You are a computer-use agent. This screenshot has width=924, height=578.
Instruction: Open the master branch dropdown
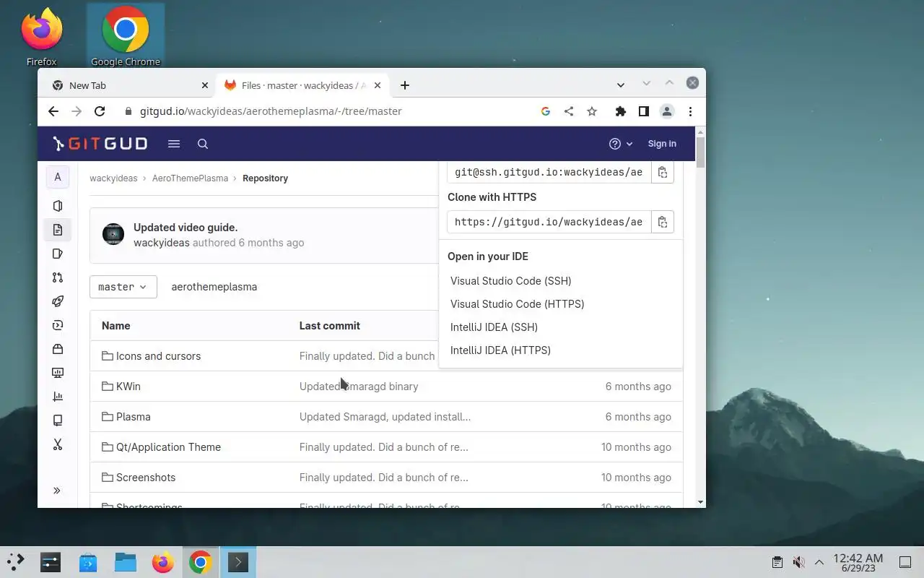point(123,287)
